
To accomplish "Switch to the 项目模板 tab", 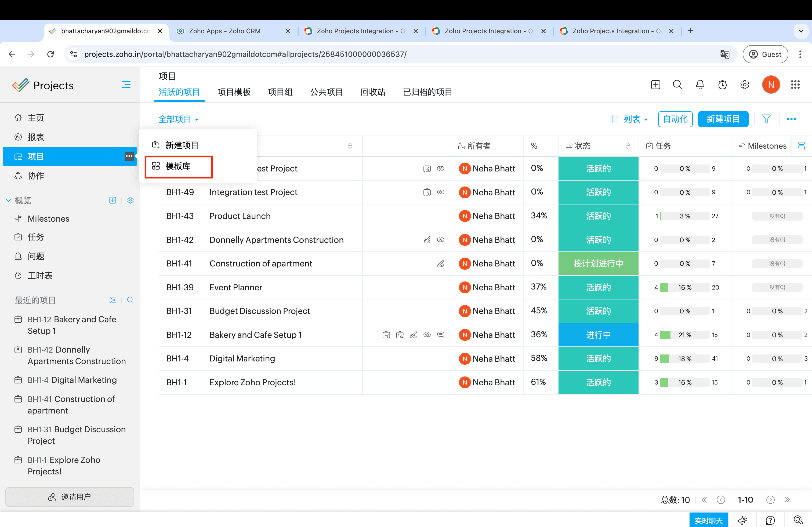I will (234, 92).
